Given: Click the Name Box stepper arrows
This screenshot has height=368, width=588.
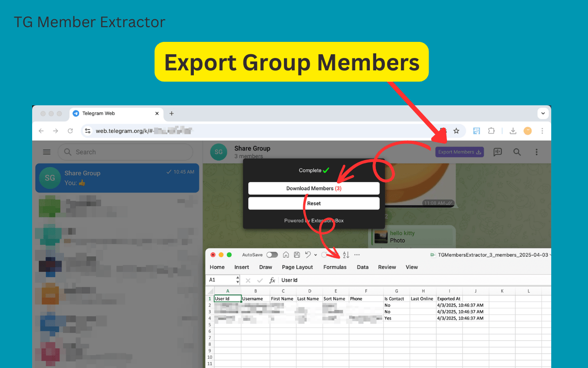Looking at the screenshot, I should (237, 280).
